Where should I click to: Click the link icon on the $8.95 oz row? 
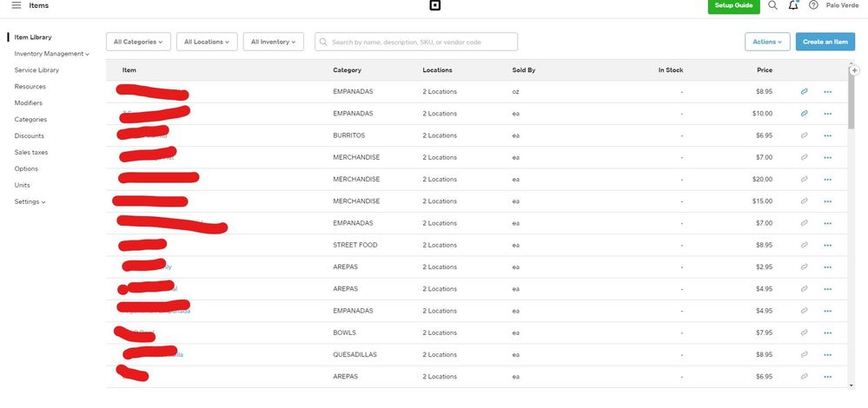point(805,91)
